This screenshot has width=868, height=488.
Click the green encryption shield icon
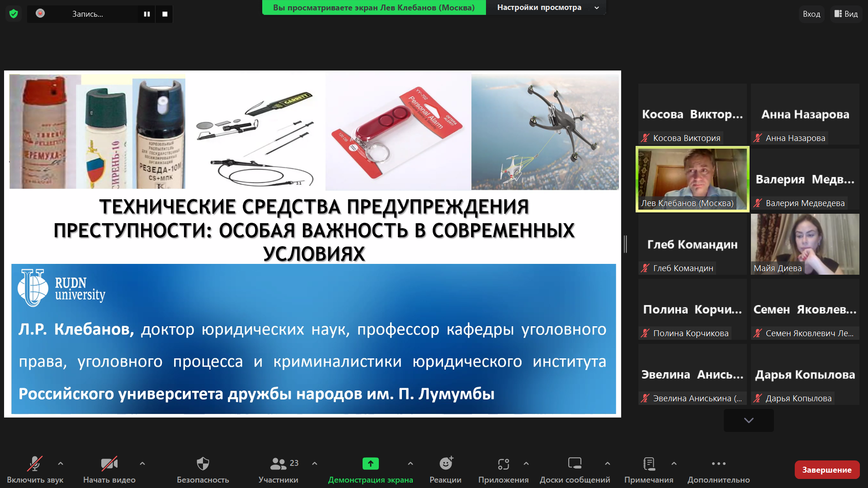[14, 14]
